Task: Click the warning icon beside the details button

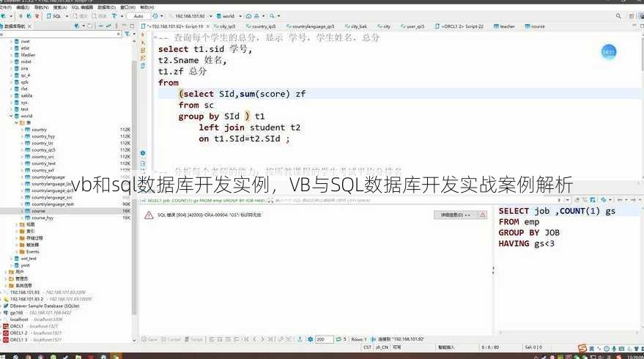Action: (483, 215)
